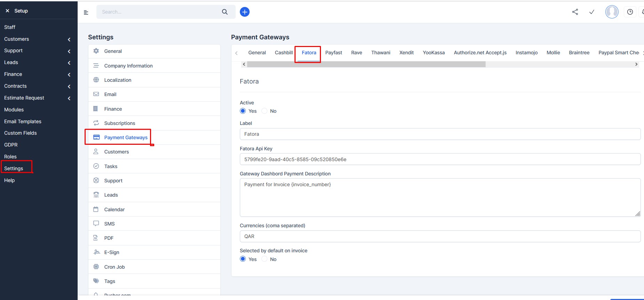Open Roles in the setup sidebar
Image resolution: width=644 pixels, height=300 pixels.
pyautogui.click(x=10, y=157)
